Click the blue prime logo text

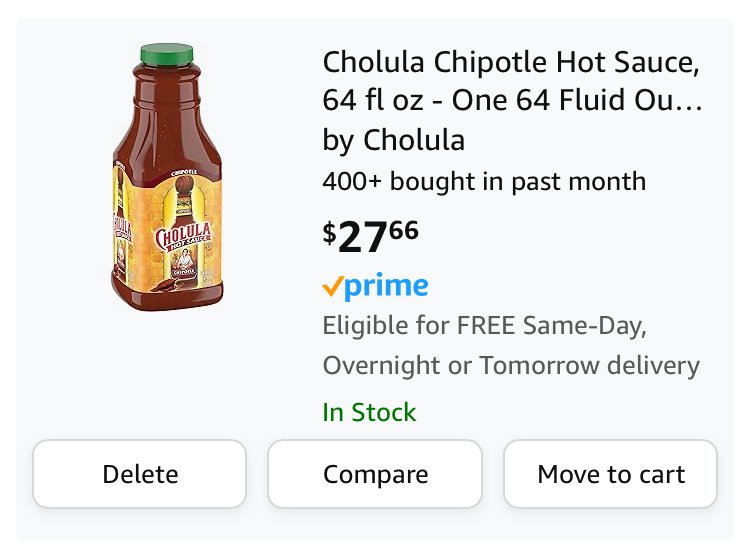[386, 287]
